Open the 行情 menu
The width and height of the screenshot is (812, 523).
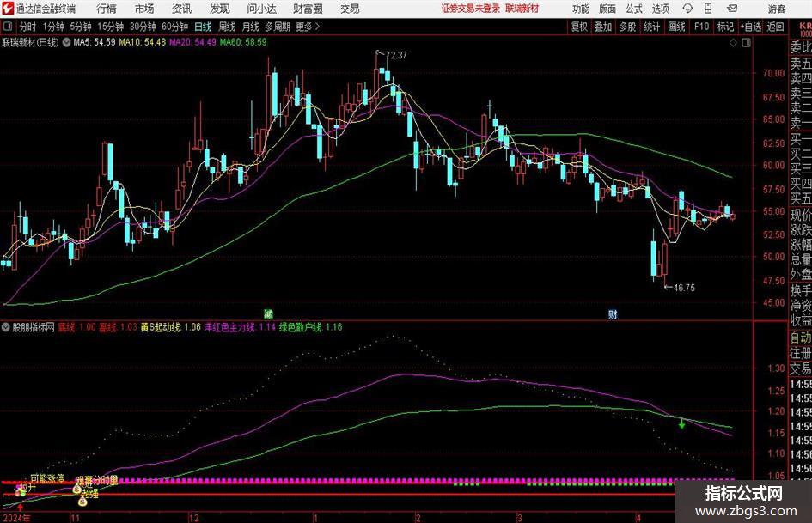coord(107,9)
